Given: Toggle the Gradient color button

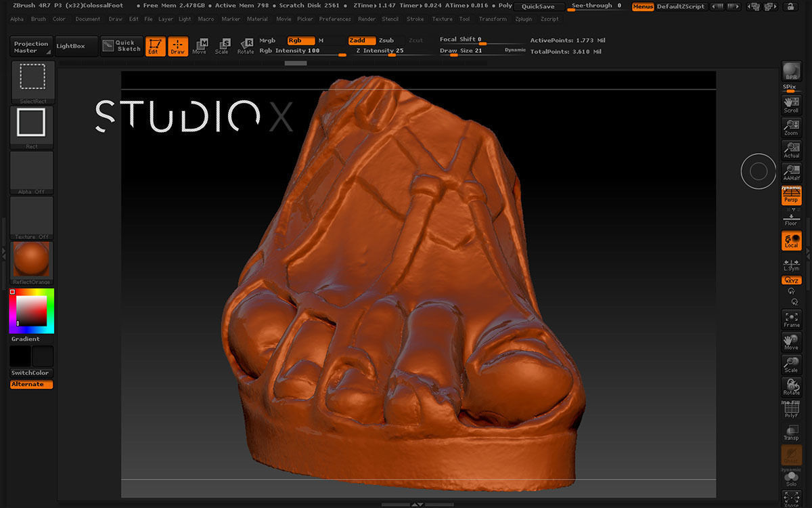Looking at the screenshot, I should pos(32,339).
